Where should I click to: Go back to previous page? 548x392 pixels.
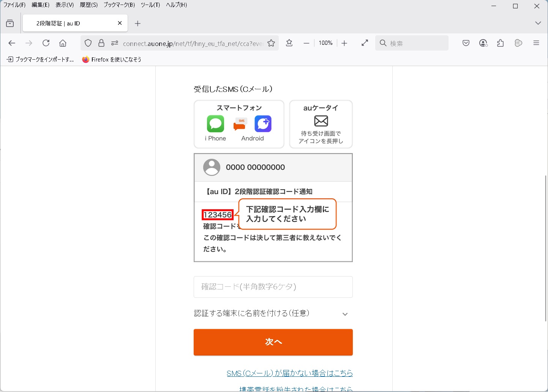12,43
